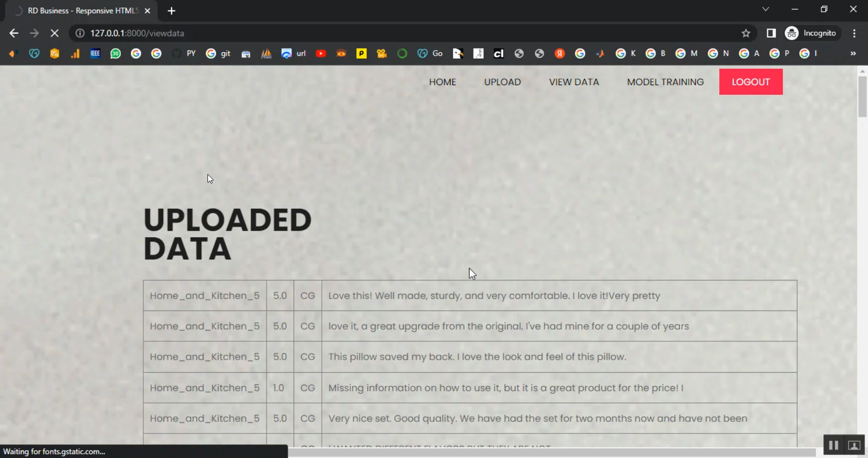Image resolution: width=868 pixels, height=458 pixels.
Task: Select the VIEW DATA link
Action: (x=574, y=82)
